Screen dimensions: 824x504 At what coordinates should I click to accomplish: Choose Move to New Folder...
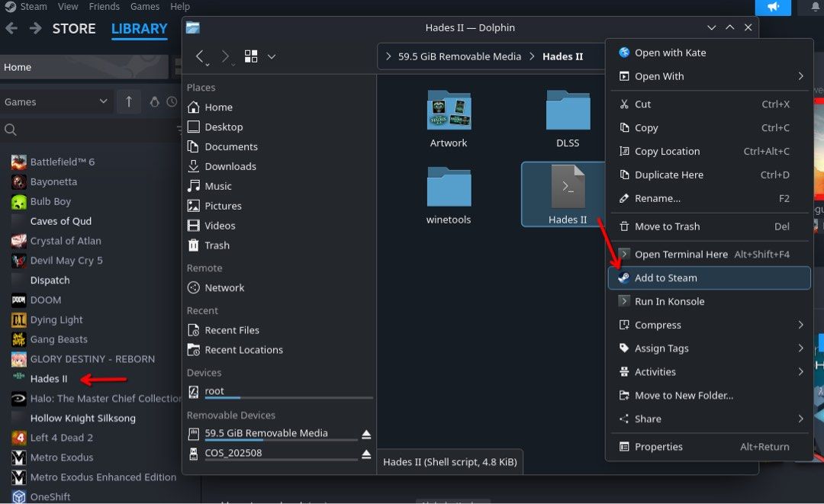tap(709, 395)
